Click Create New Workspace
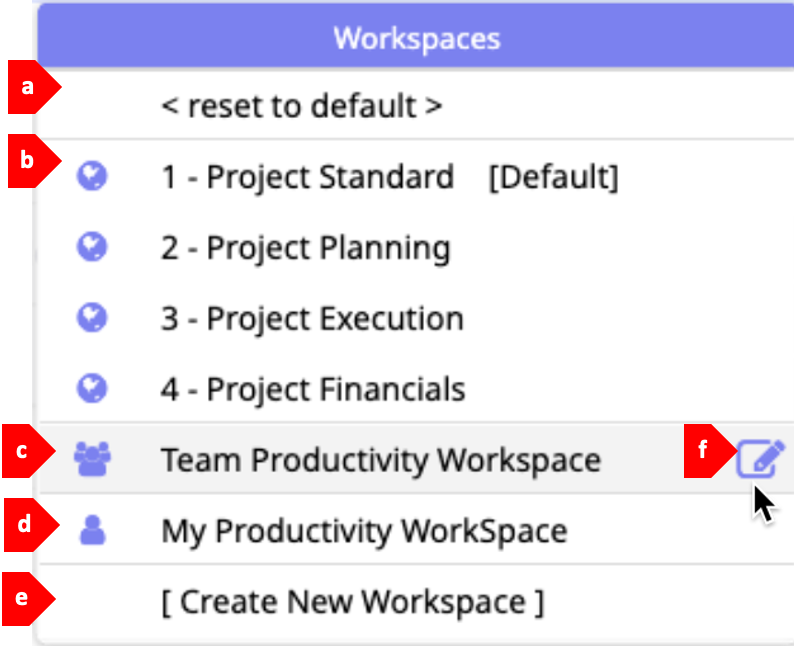 pyautogui.click(x=353, y=602)
